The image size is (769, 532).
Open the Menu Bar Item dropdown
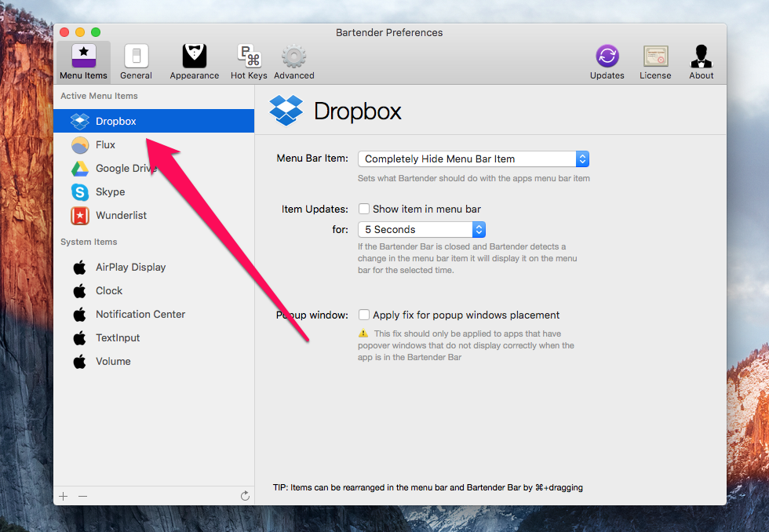(x=473, y=159)
